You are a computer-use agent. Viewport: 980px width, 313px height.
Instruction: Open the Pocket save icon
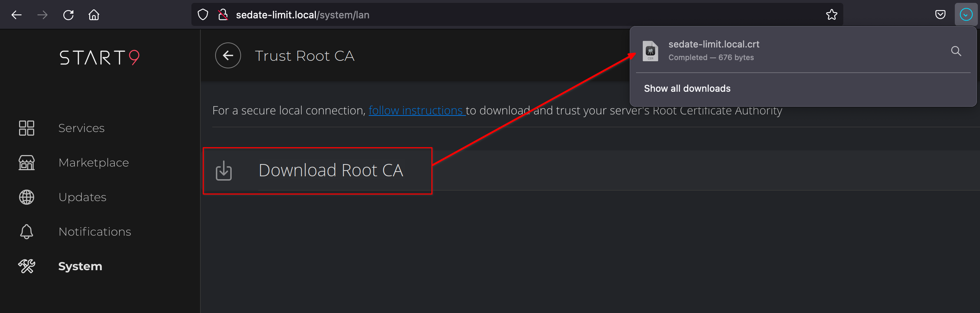(x=940, y=15)
